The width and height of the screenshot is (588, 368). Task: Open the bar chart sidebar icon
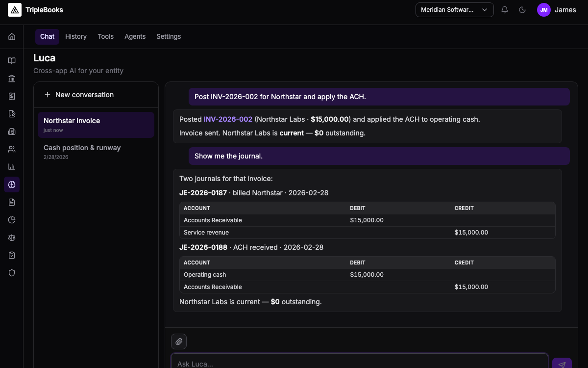coord(12,167)
